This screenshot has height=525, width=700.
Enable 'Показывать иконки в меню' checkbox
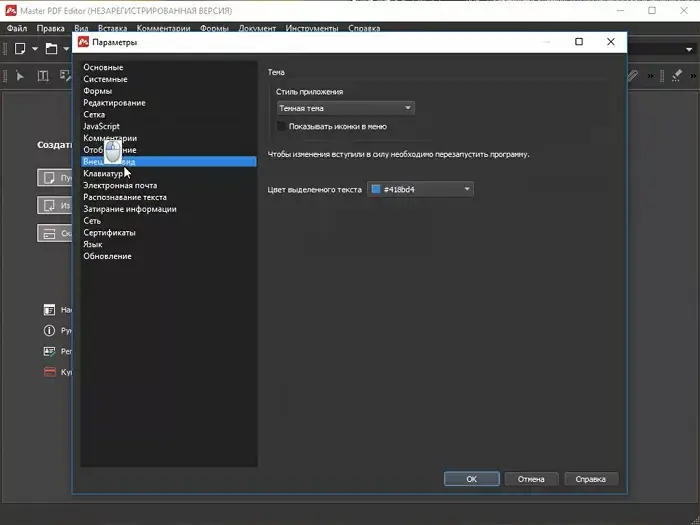point(282,126)
